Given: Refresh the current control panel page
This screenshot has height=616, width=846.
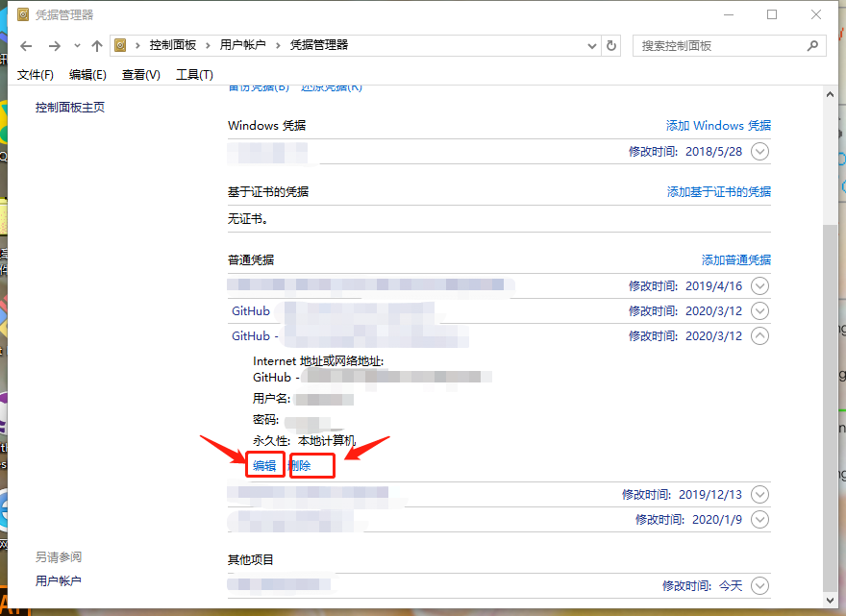Looking at the screenshot, I should click(611, 46).
